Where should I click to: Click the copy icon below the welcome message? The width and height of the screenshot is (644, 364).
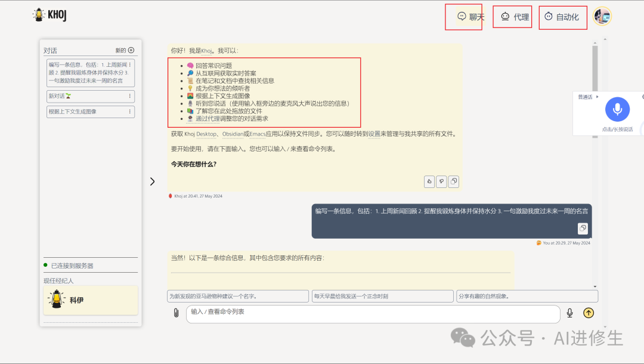point(454,181)
